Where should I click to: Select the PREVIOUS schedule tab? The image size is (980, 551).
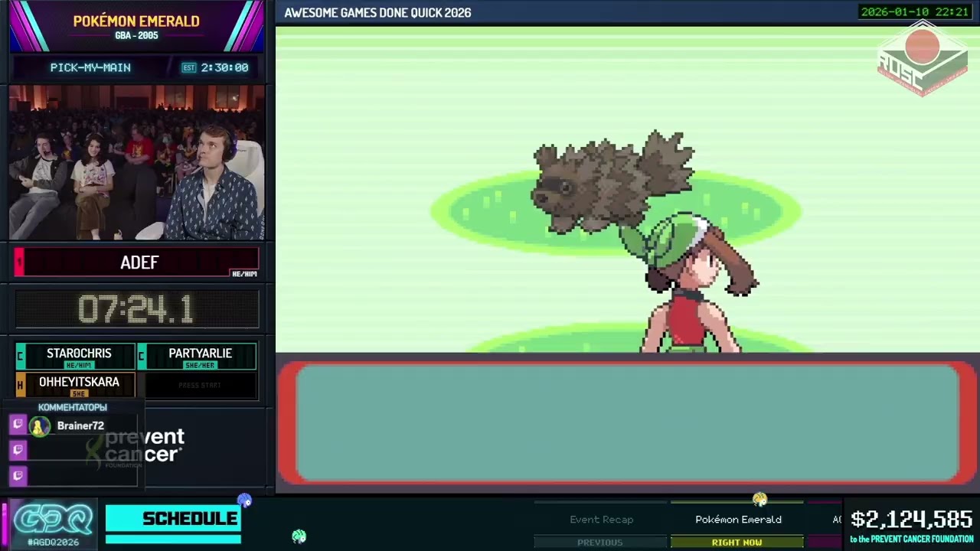click(x=599, y=542)
